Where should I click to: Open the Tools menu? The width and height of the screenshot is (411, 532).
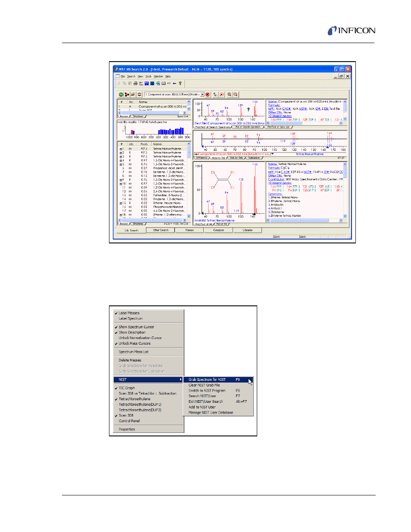point(148,76)
